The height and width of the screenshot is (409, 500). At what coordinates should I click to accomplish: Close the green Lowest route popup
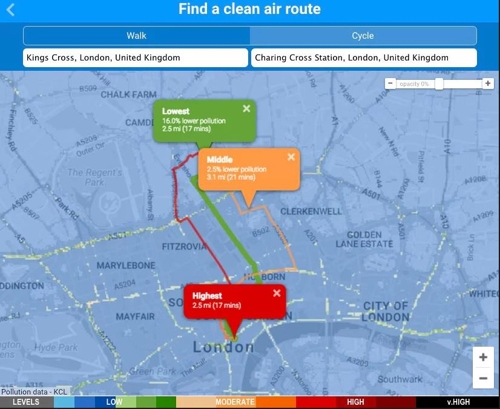(x=246, y=108)
